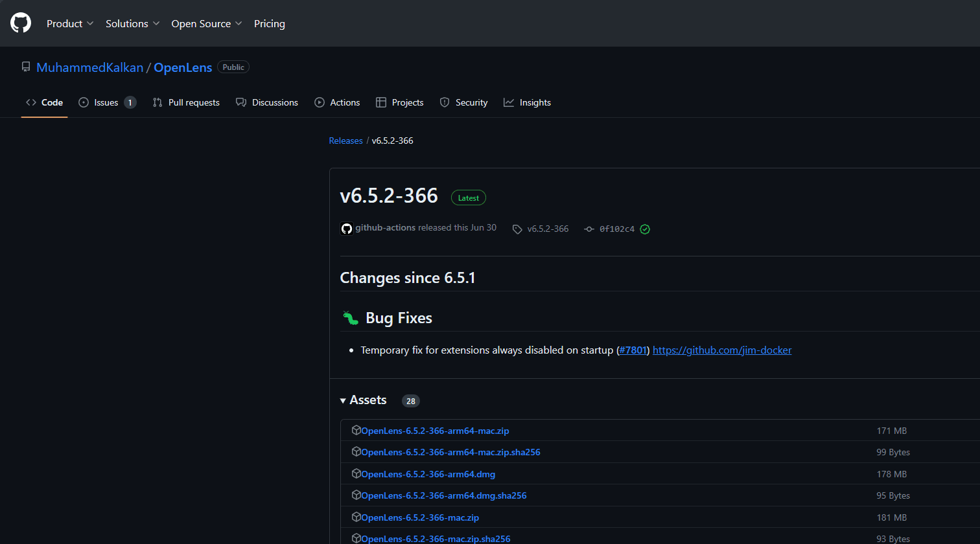The image size is (980, 544).
Task: Click the GitHub logo icon
Action: pos(21,23)
